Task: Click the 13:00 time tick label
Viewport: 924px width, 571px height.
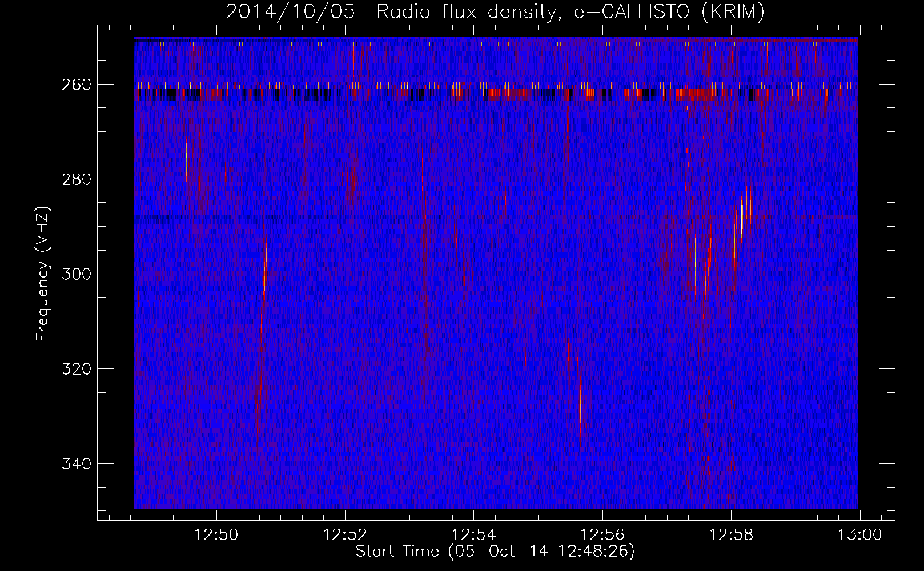Action: (860, 535)
